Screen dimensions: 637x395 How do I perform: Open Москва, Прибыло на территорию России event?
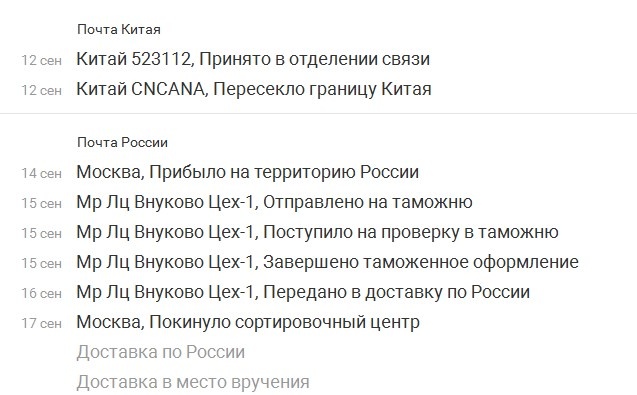(x=247, y=172)
